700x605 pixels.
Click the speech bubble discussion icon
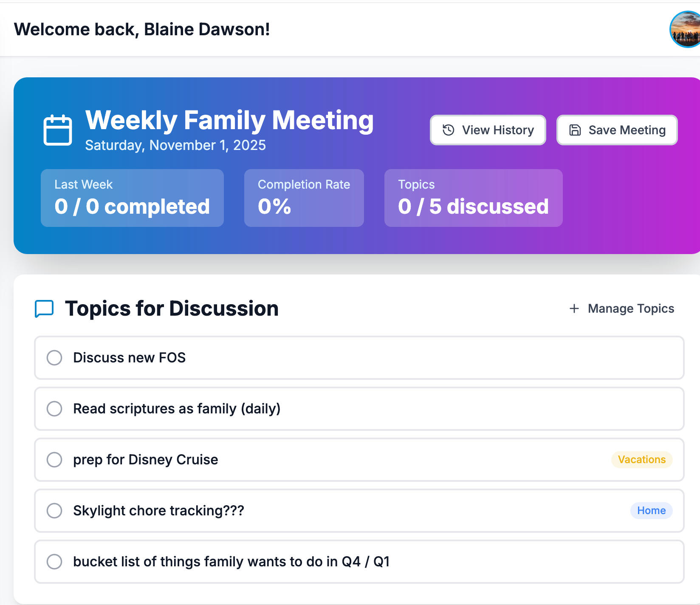click(x=44, y=308)
